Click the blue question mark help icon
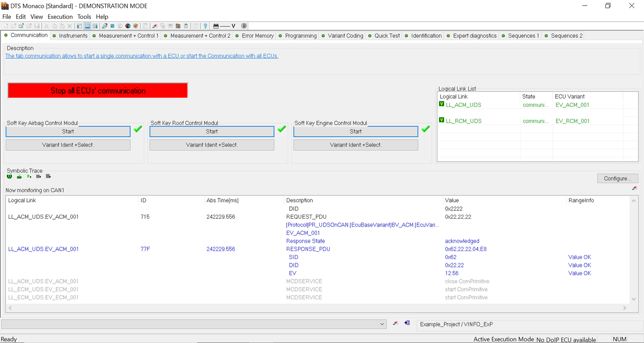Viewport: 644px width, 343px height. 205,26
